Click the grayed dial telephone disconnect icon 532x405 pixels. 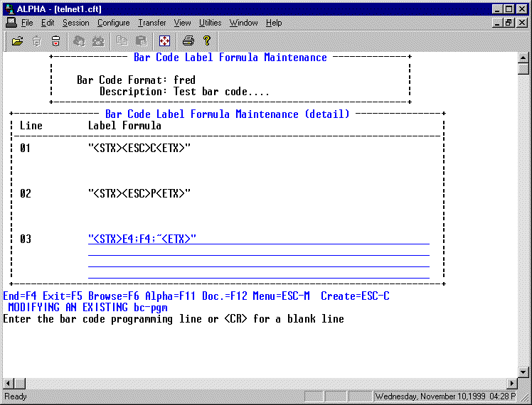pos(98,41)
